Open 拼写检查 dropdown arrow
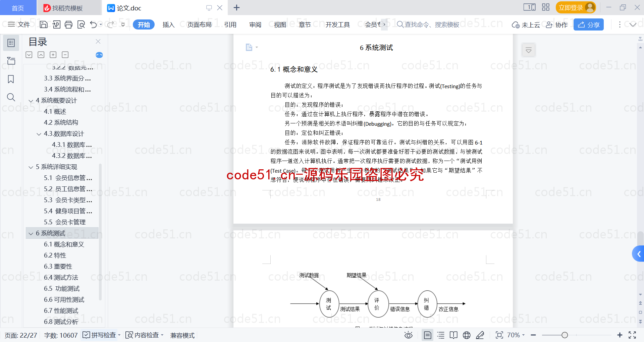 [x=119, y=335]
